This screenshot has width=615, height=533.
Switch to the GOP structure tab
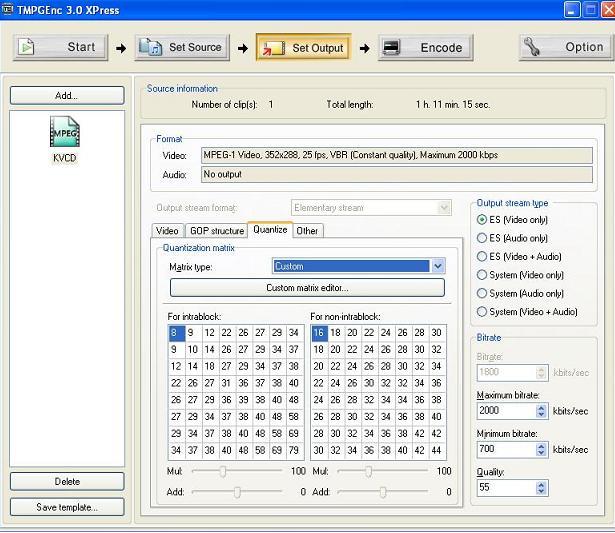coord(217,231)
